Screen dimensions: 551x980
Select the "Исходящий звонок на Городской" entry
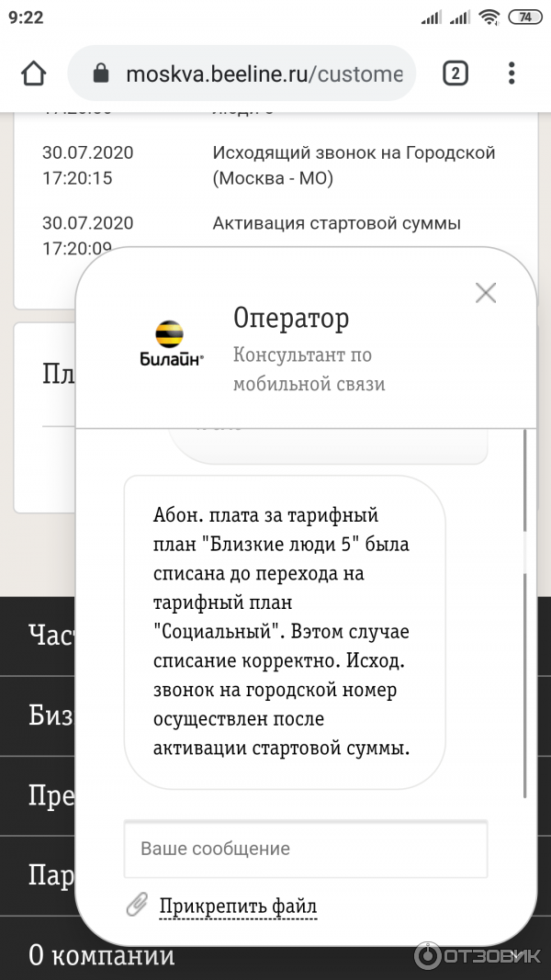[354, 165]
